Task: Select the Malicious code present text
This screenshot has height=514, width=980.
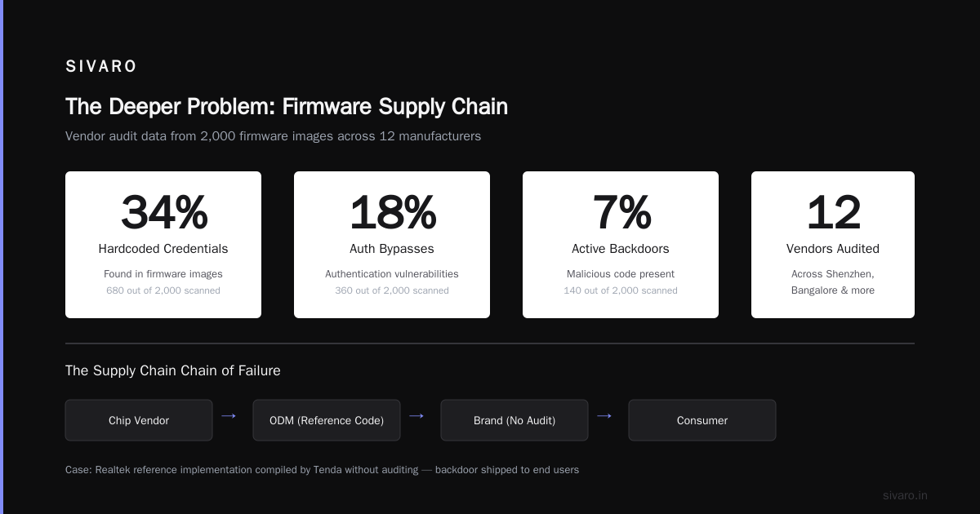Action: (621, 274)
